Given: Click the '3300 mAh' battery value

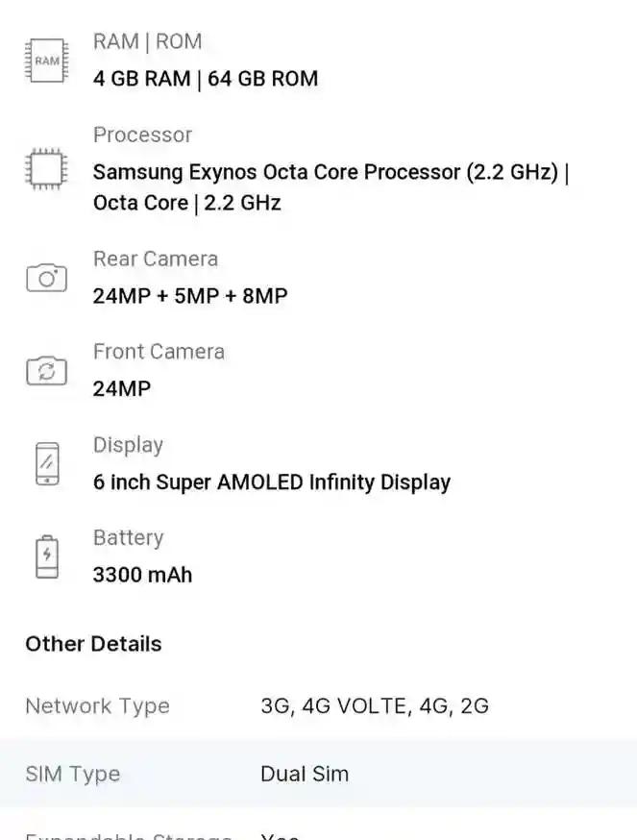Looking at the screenshot, I should tap(142, 575).
